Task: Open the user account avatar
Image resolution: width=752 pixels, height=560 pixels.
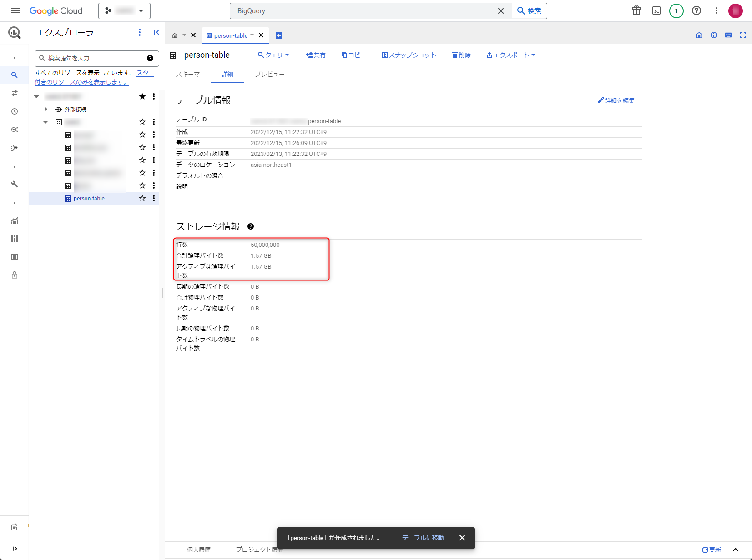Action: coord(736,10)
